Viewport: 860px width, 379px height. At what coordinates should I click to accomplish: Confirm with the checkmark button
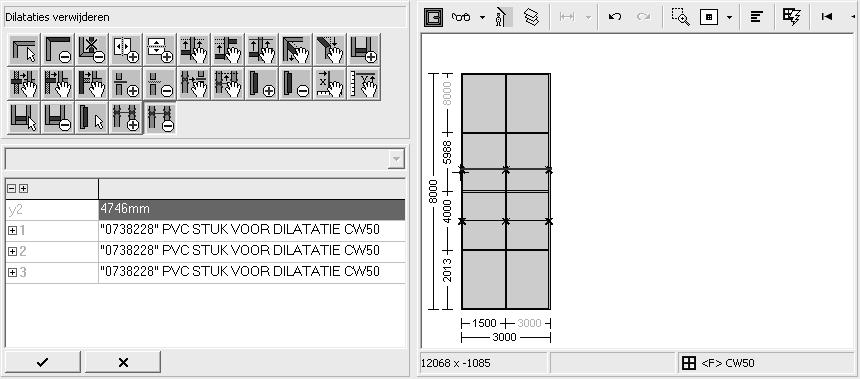(x=43, y=362)
